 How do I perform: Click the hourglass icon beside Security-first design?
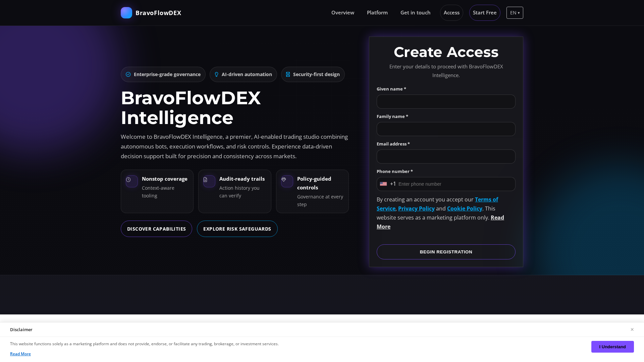pyautogui.click(x=288, y=74)
